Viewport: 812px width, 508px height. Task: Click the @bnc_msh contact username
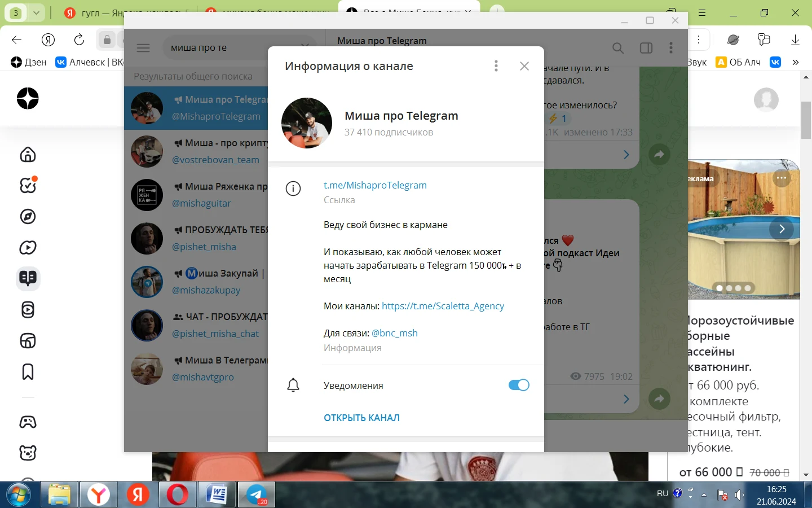pos(395,333)
